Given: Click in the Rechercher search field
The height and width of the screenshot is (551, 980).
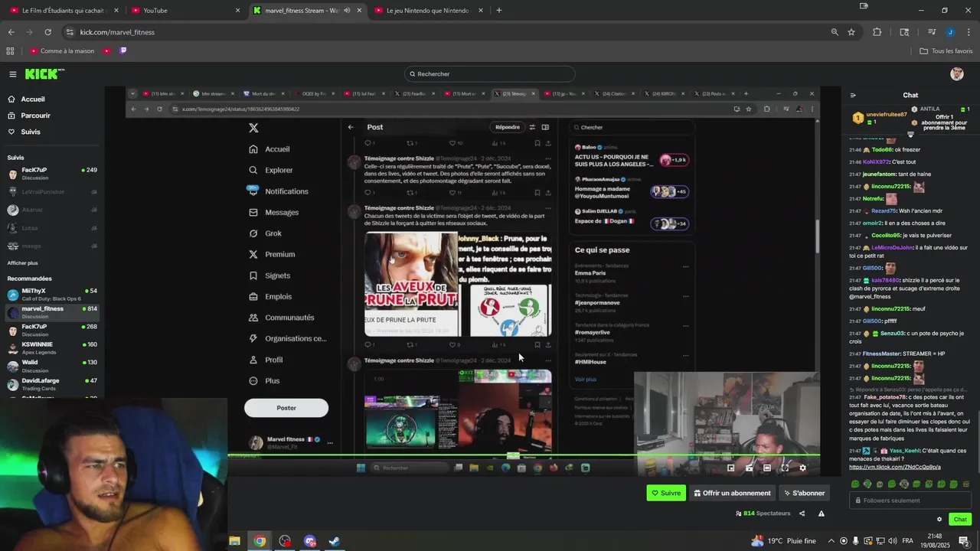Looking at the screenshot, I should (490, 74).
